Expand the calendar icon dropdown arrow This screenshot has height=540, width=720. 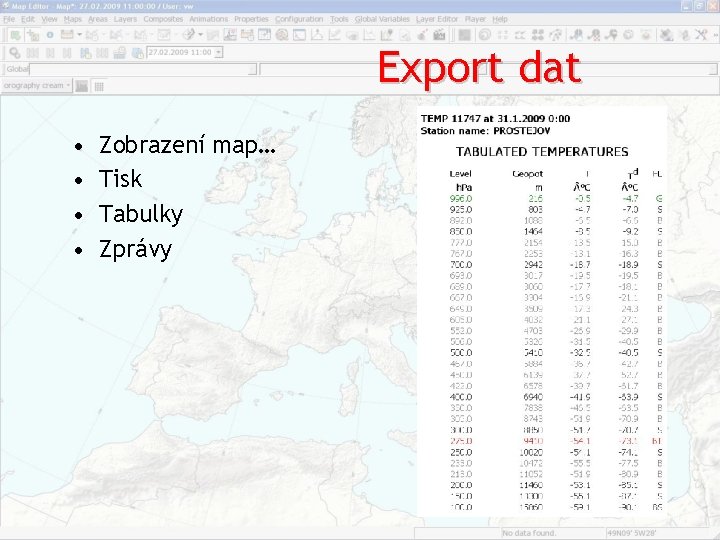[x=79, y=34]
